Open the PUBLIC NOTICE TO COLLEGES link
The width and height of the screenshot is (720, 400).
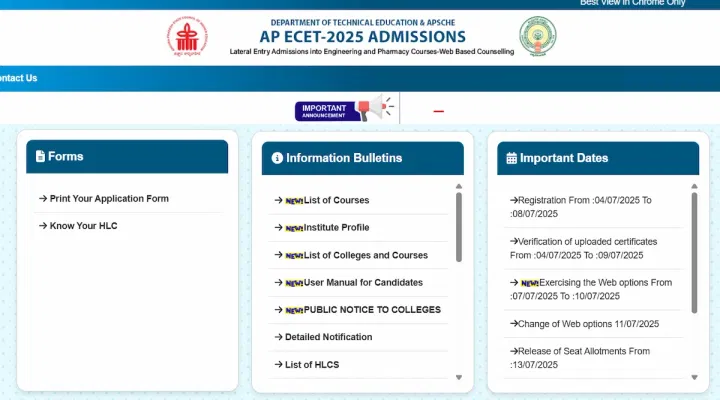[x=371, y=310]
